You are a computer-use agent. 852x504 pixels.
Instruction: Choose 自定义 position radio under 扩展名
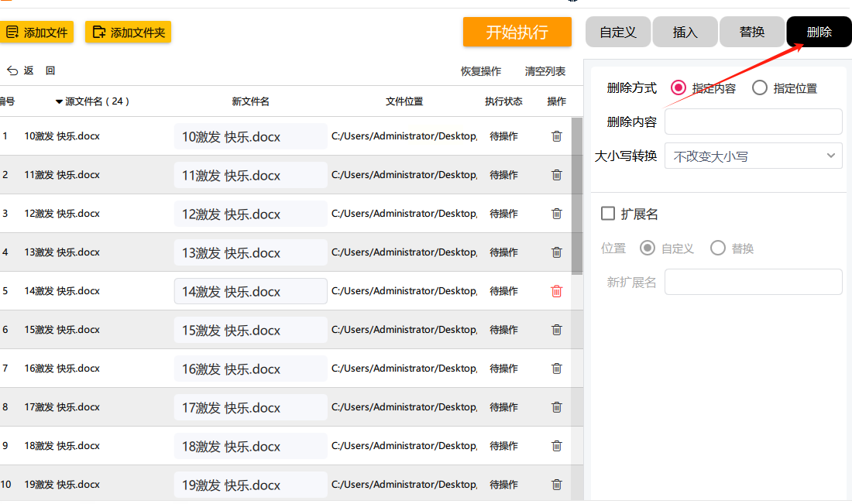coord(648,249)
